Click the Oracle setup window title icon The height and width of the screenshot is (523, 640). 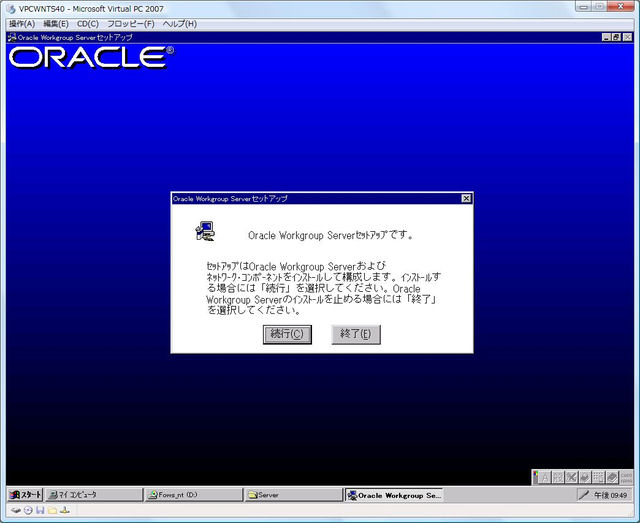[x=12, y=38]
